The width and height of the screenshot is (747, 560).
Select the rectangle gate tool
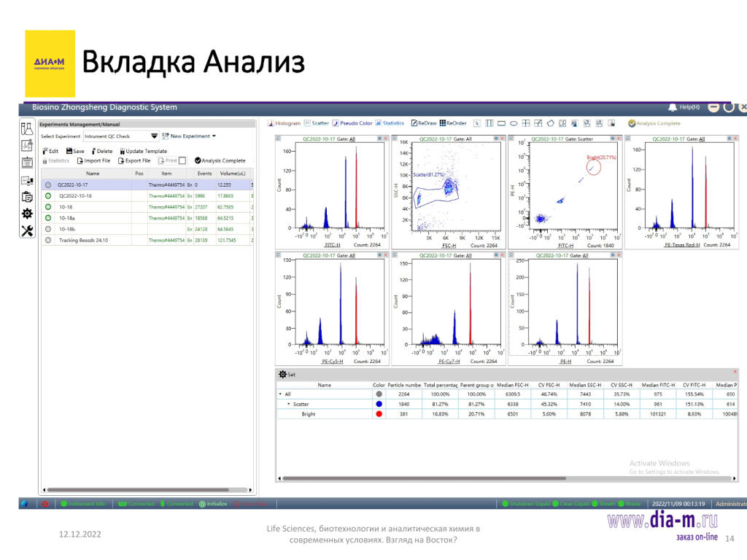click(x=501, y=123)
